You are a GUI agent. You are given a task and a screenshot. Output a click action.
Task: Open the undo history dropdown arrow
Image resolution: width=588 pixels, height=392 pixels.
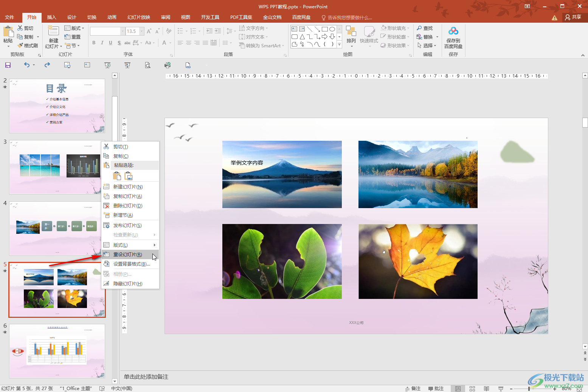click(34, 65)
